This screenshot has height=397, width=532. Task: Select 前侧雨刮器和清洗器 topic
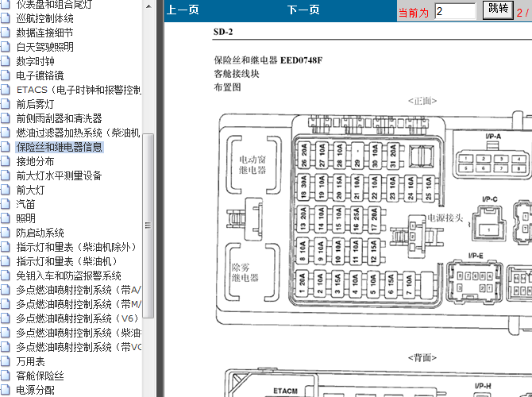pyautogui.click(x=59, y=118)
